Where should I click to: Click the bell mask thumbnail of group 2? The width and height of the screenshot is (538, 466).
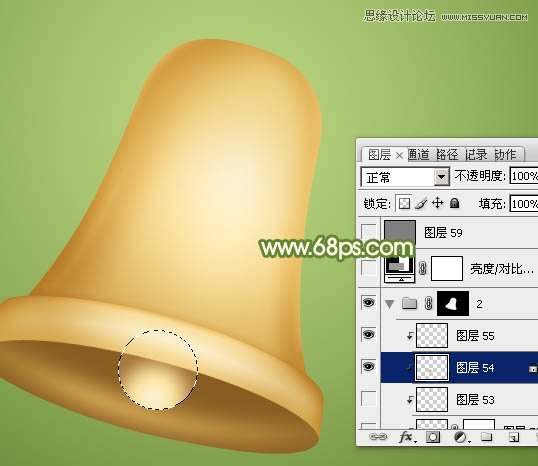[453, 304]
